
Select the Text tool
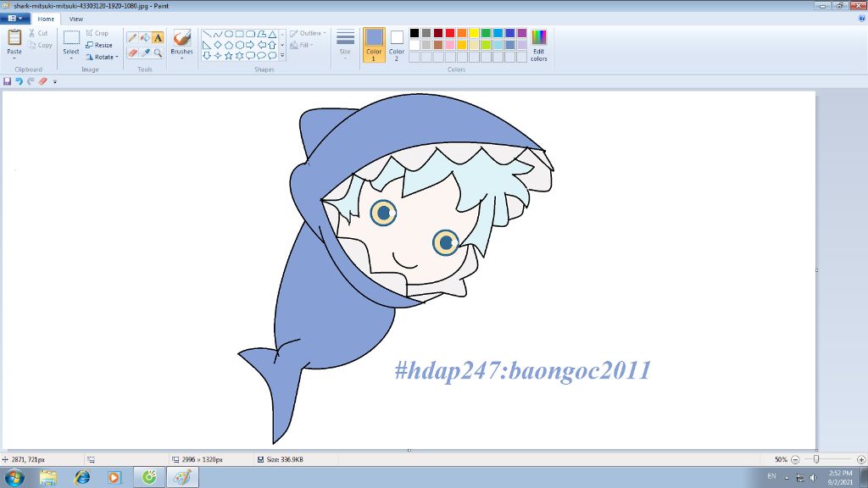(x=156, y=37)
